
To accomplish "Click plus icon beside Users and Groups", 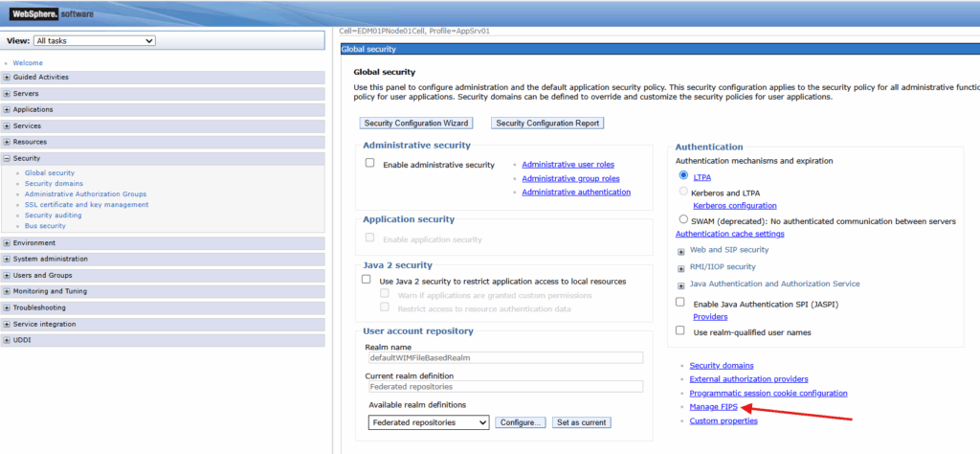I will 8,275.
